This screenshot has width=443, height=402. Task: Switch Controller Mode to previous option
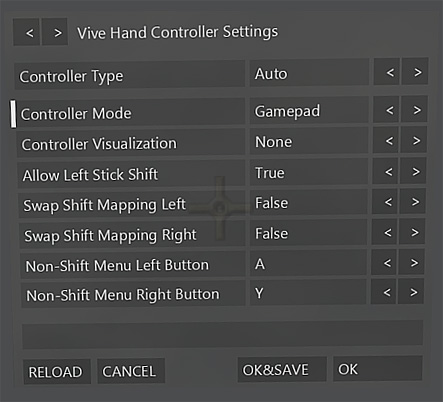click(x=386, y=110)
